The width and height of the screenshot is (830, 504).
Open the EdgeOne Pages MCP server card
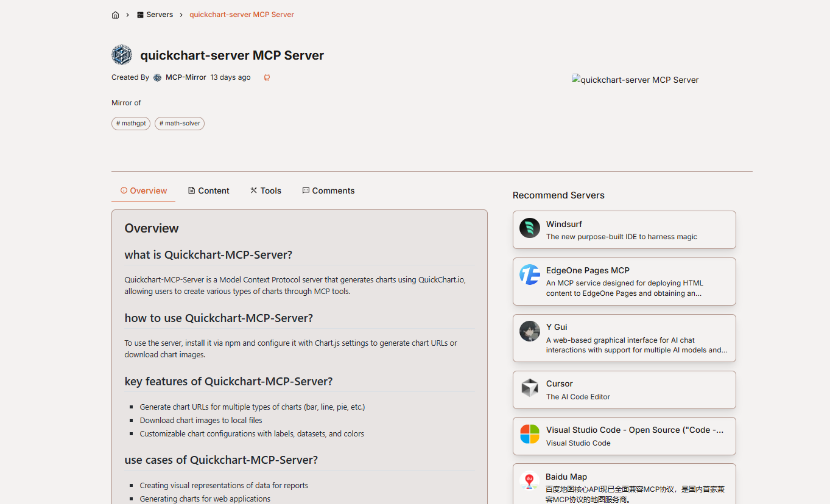click(x=624, y=281)
